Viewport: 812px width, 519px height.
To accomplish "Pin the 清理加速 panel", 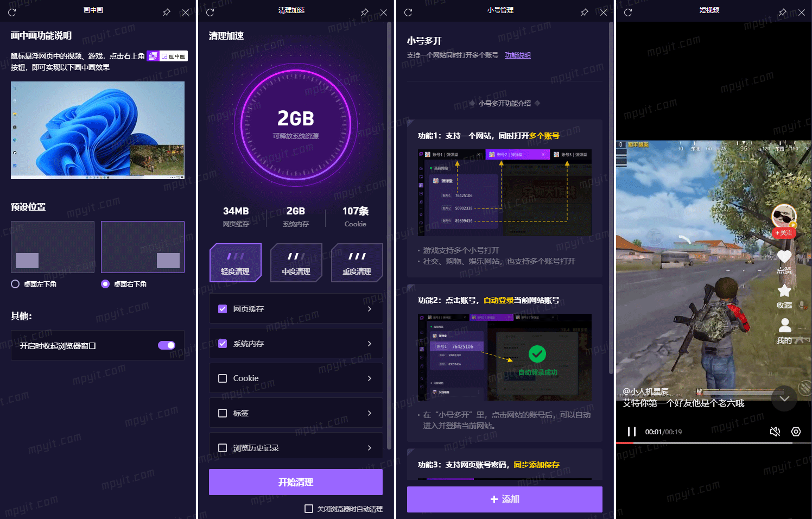I will tap(365, 12).
